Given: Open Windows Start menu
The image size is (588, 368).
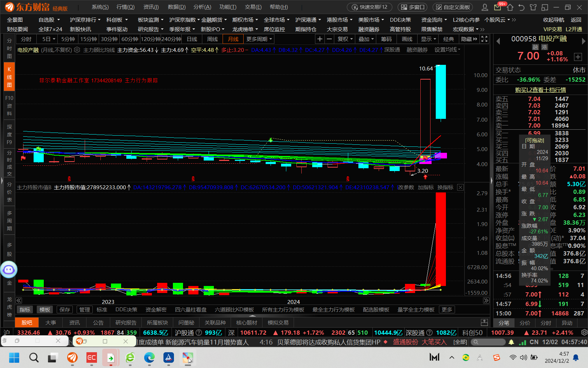Looking at the screenshot, I should click(x=14, y=358).
